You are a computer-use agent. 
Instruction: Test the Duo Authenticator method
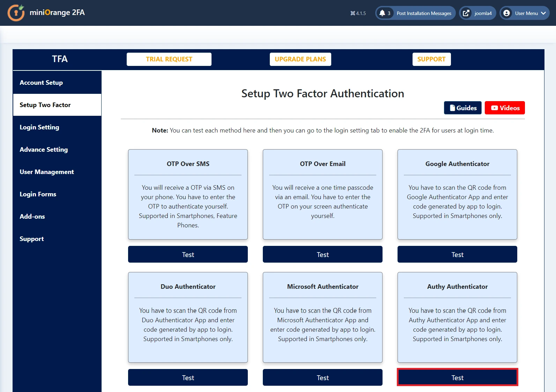[188, 377]
